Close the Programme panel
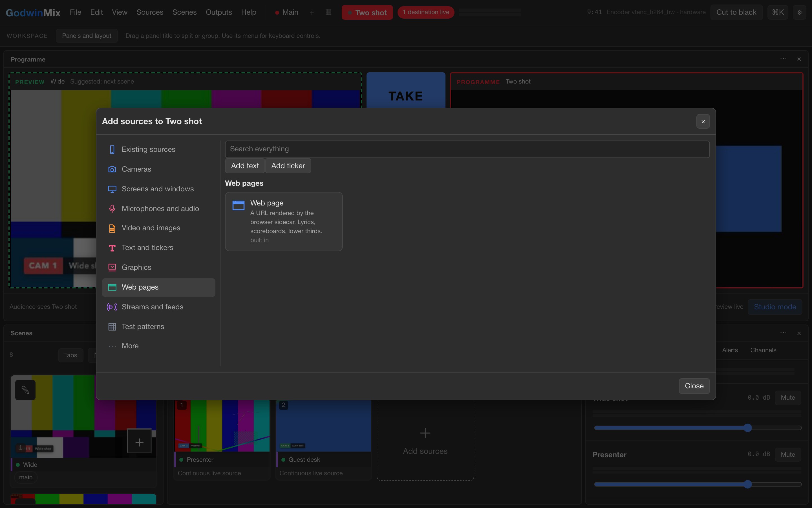 [x=799, y=59]
